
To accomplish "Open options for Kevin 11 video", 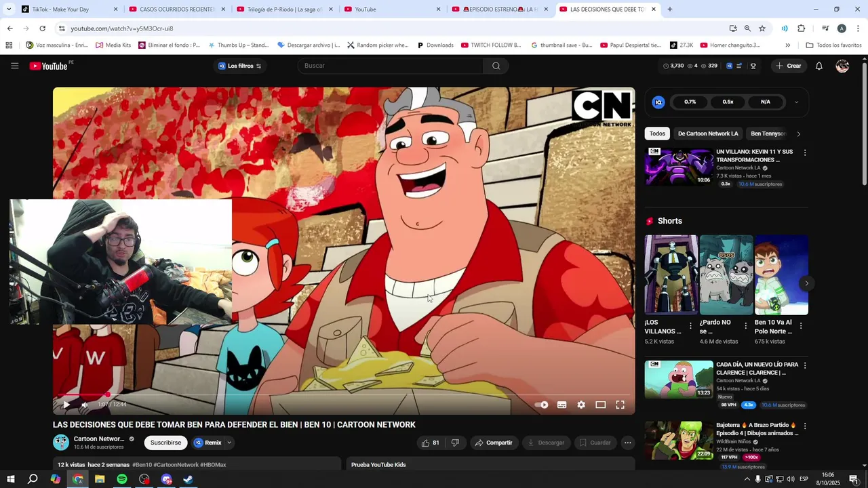I will point(805,152).
